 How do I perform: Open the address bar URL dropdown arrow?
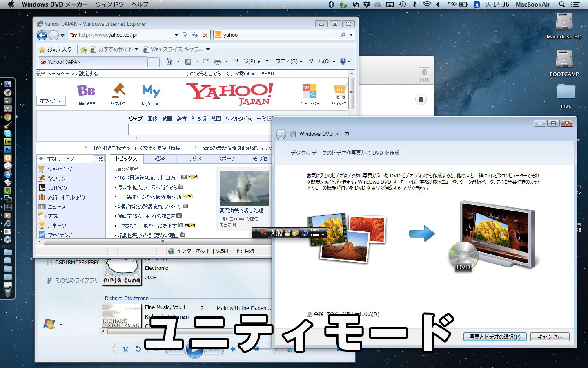[x=176, y=35]
